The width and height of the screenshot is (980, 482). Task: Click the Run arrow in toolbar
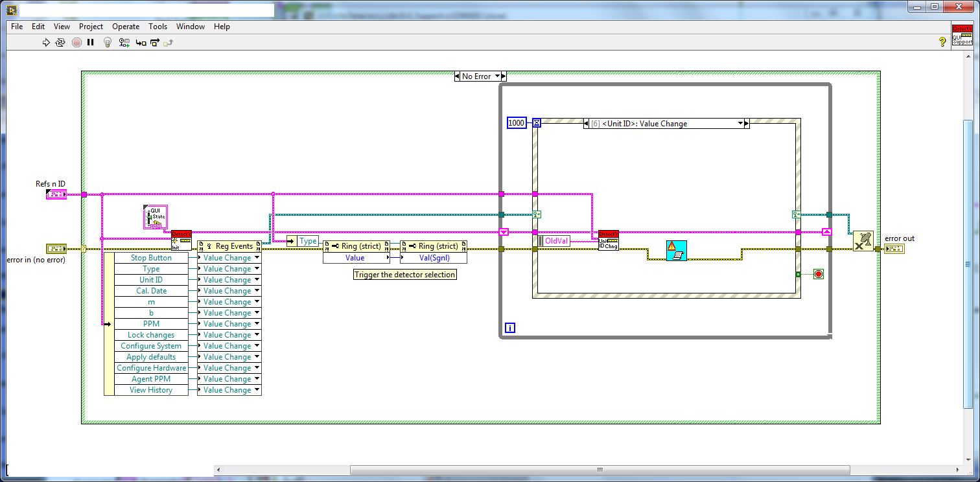[x=46, y=43]
